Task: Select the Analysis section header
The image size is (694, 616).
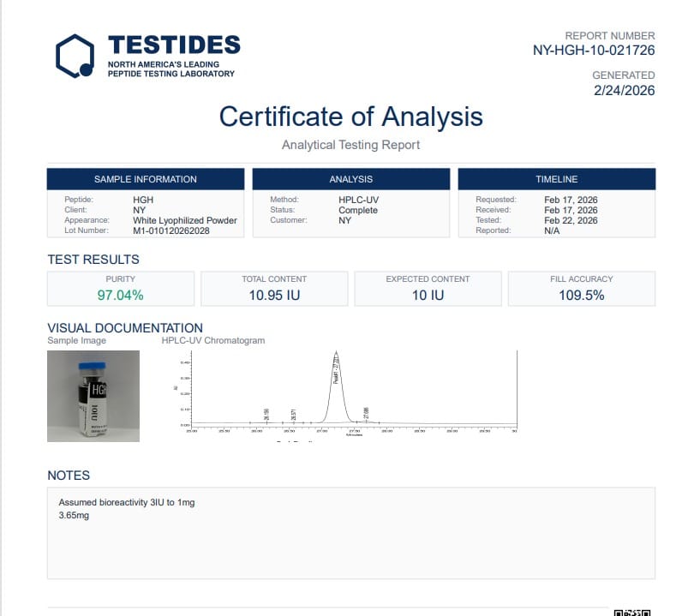Action: [x=350, y=179]
